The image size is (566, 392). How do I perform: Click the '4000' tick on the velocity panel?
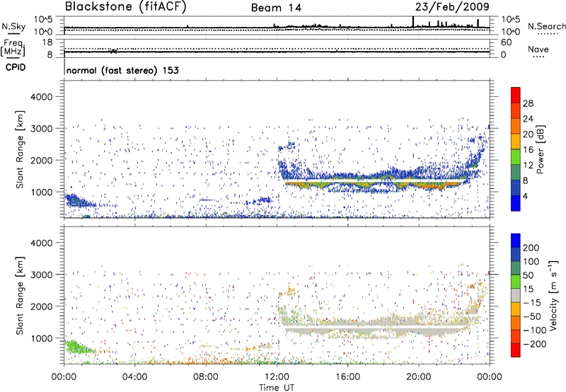coord(41,243)
